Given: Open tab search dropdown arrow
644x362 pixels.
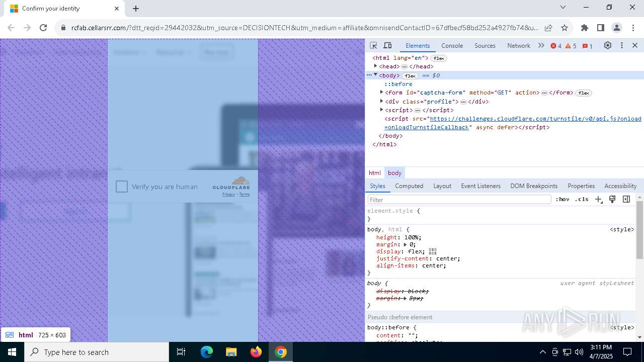Looking at the screenshot, I should pos(563,7).
